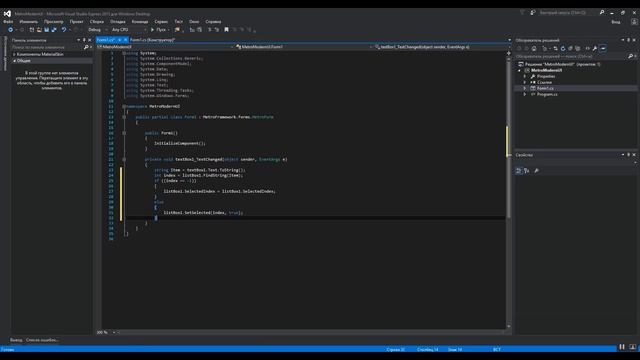
Task: Save the current file with Save icon
Action: [x=47, y=30]
